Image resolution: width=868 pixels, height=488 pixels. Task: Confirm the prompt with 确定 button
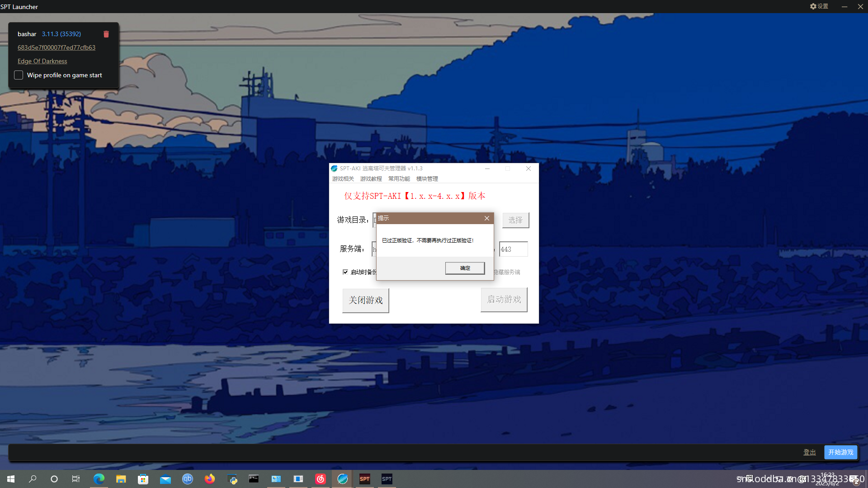(x=465, y=268)
